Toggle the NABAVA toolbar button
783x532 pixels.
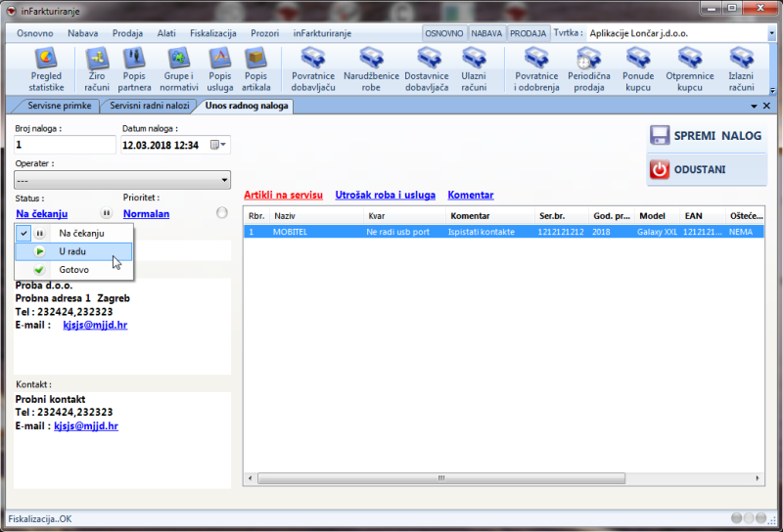[486, 33]
